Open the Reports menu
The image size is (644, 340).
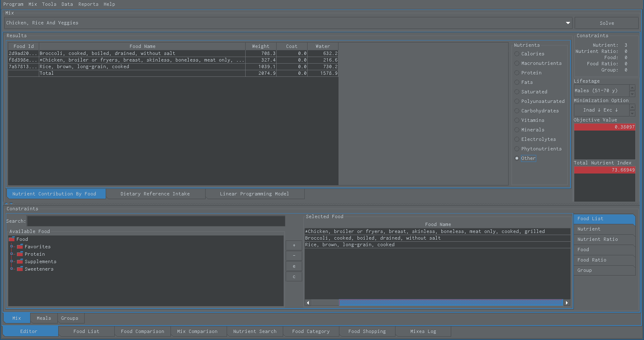(x=88, y=4)
